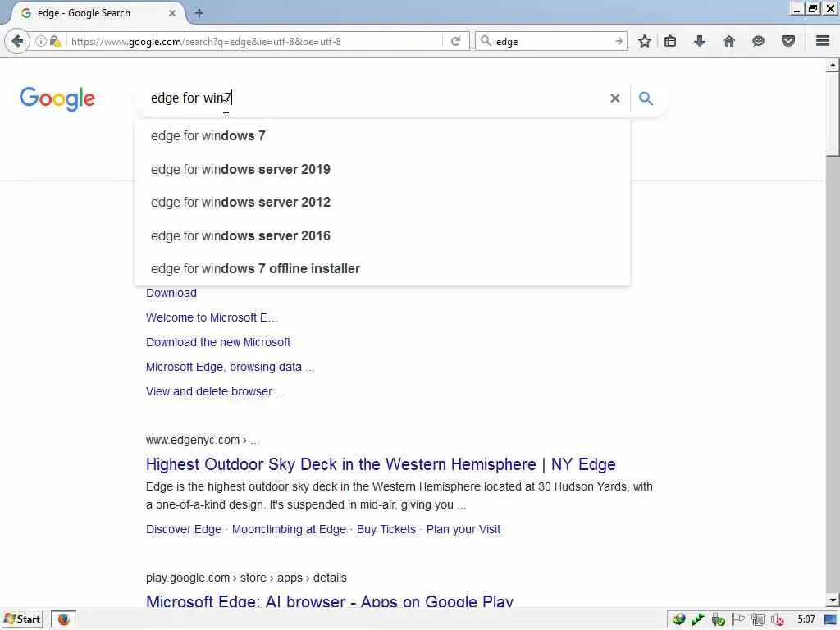The image size is (840, 630).
Task: Open 'Microsoft Edge: AI browser' Google Play result
Action: tap(330, 601)
